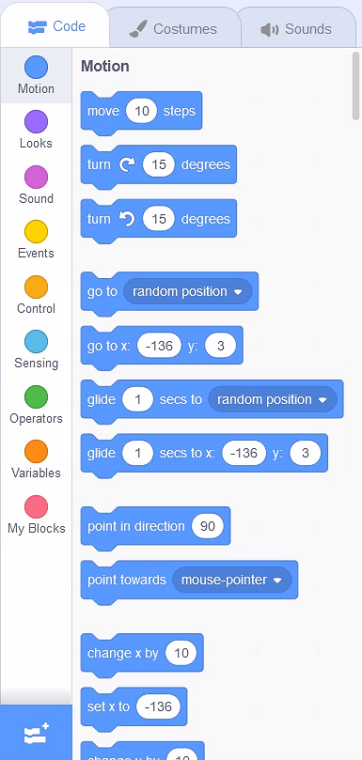Select the Events category circle
Viewport: 362px width, 760px height.
pyautogui.click(x=36, y=232)
